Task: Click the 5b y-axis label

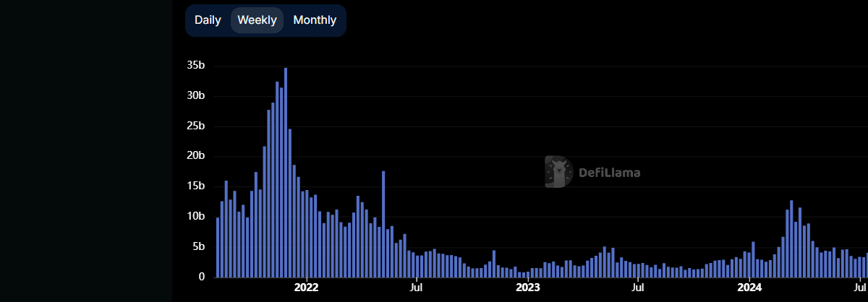Action: [198, 247]
